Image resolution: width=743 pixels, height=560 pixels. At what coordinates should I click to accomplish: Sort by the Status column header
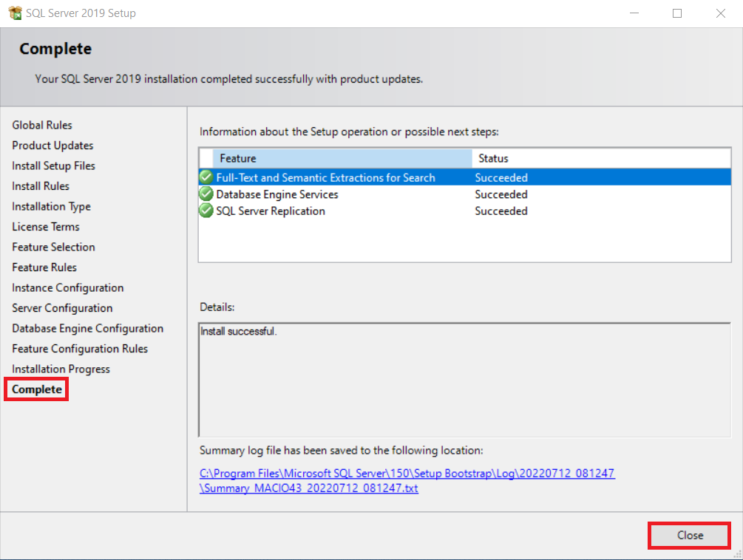601,158
